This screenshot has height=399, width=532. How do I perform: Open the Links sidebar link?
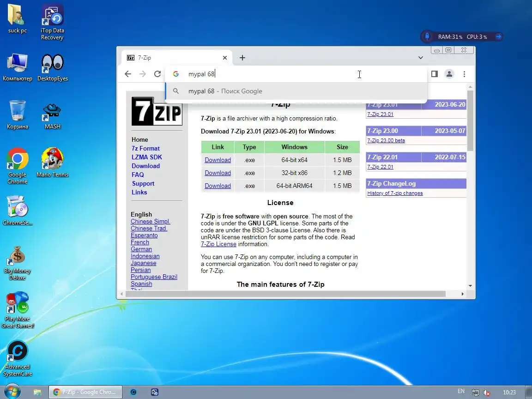pos(139,193)
